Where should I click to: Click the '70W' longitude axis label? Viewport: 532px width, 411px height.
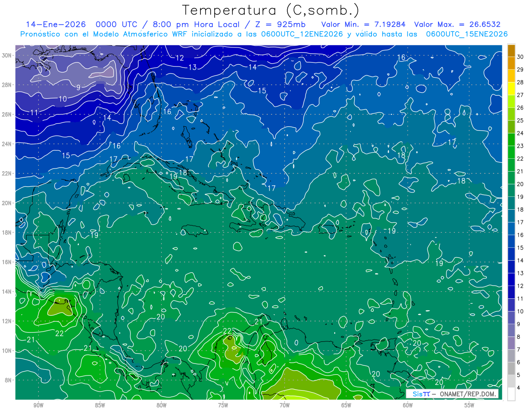(285, 405)
